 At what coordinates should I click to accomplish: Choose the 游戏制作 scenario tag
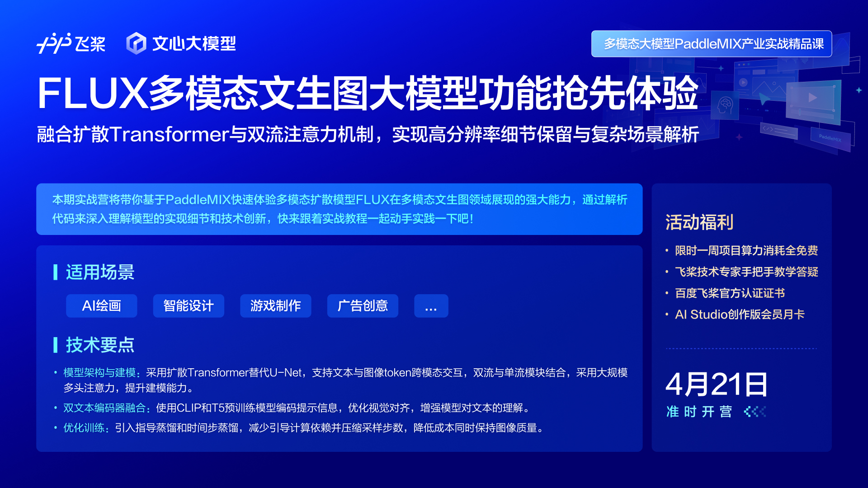click(x=275, y=306)
